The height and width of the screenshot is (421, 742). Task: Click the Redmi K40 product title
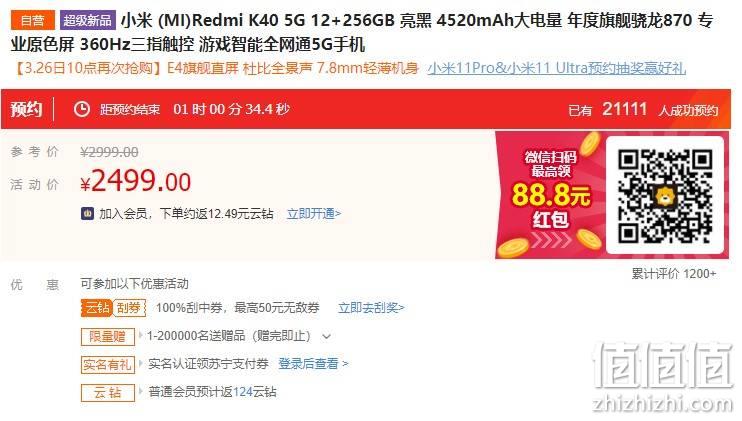pyautogui.click(x=362, y=33)
